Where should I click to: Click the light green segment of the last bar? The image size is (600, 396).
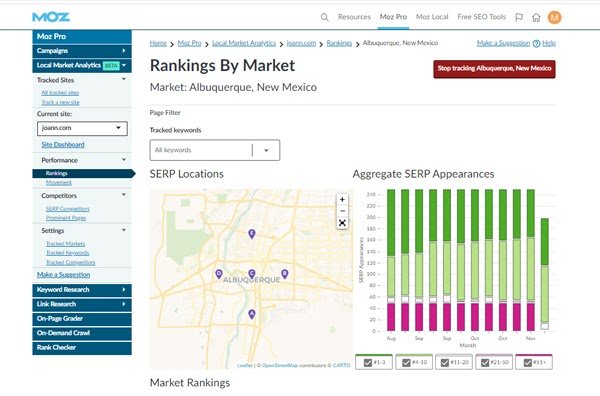[x=545, y=293]
